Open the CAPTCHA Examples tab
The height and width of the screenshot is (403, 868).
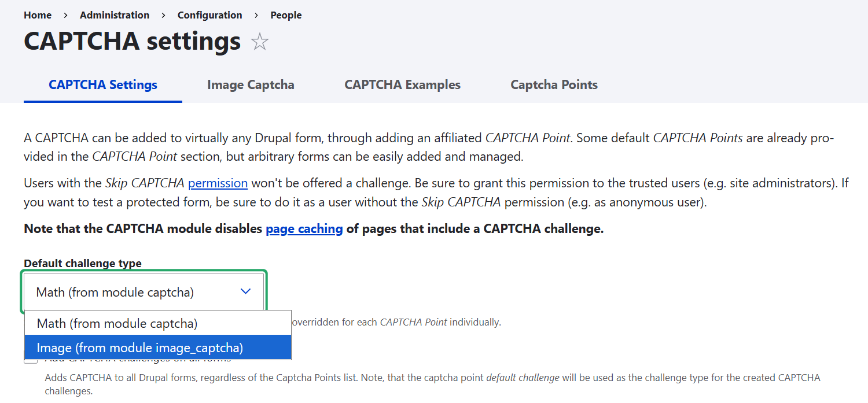click(402, 85)
